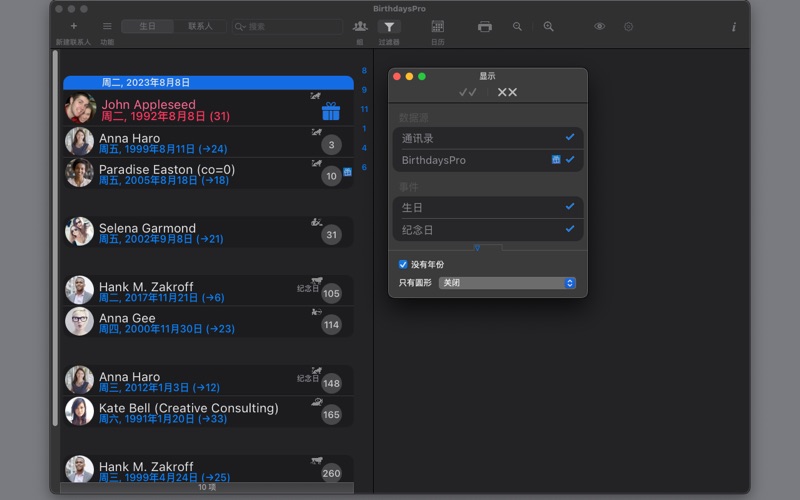
Task: Click the printer icon
Action: point(485,27)
